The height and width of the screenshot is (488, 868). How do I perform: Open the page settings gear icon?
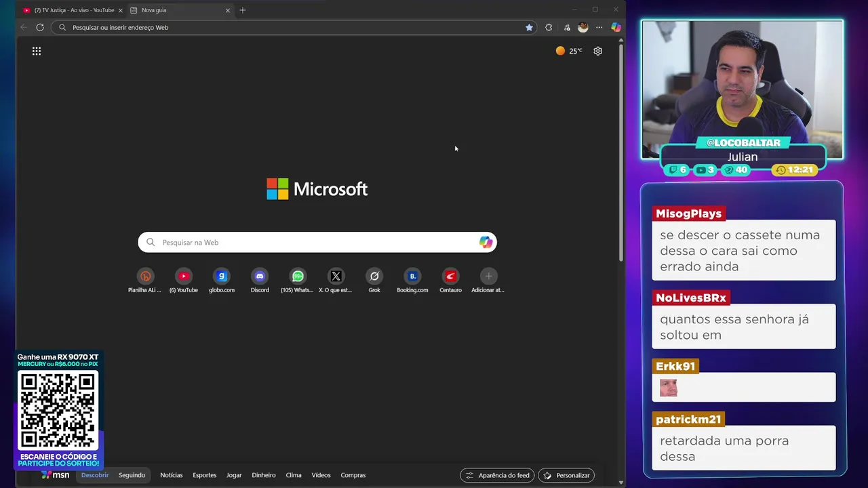pyautogui.click(x=597, y=51)
